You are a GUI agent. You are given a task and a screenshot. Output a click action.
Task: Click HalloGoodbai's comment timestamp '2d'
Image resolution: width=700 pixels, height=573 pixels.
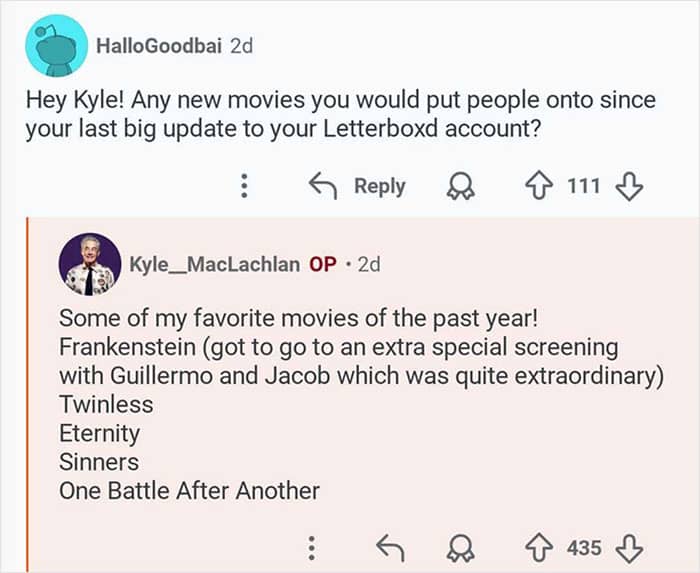pyautogui.click(x=242, y=46)
